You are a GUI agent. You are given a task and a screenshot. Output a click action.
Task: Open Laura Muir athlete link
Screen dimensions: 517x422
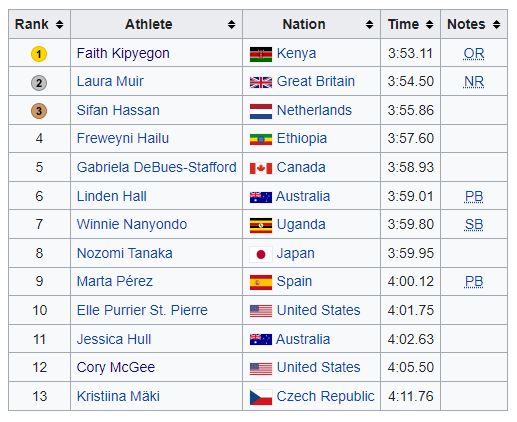click(110, 81)
